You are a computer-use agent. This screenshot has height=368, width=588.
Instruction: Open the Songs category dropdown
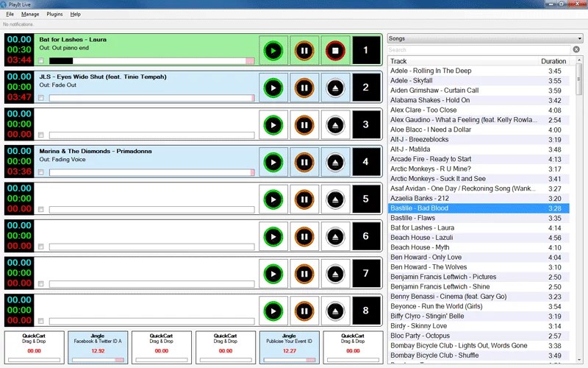[484, 38]
